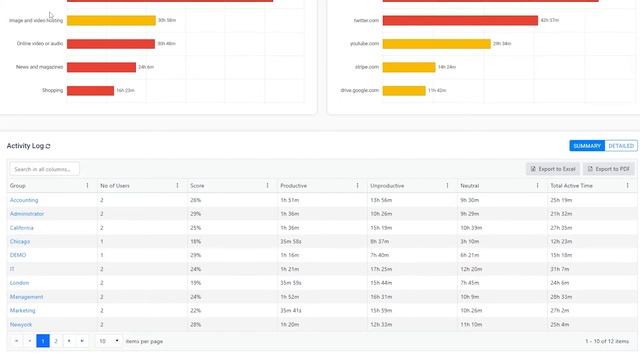Go to first page arrow
This screenshot has width=640, height=360.
pos(17,341)
